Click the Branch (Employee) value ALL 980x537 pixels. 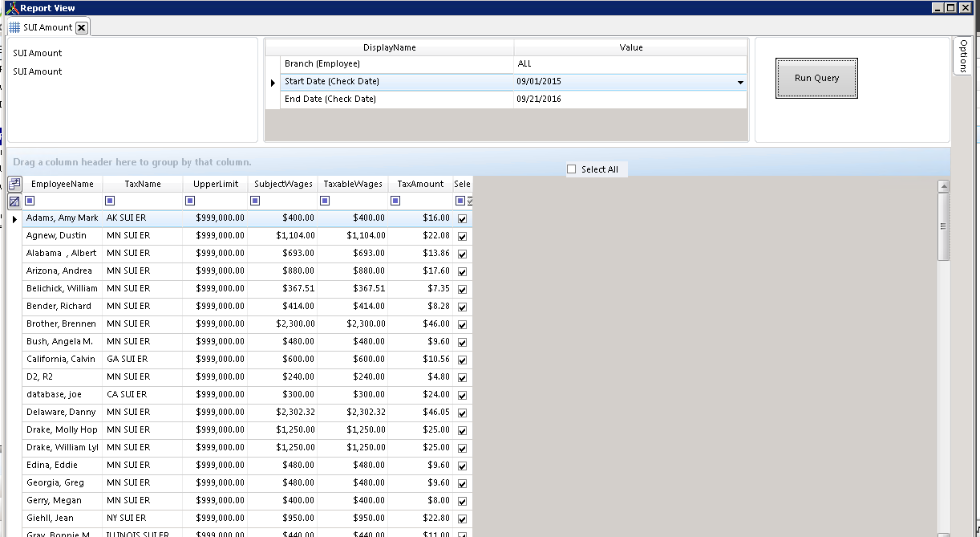tap(630, 64)
